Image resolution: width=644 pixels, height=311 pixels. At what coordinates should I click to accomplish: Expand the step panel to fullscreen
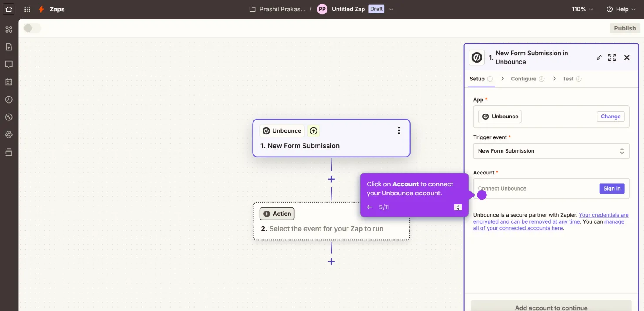[x=612, y=57]
